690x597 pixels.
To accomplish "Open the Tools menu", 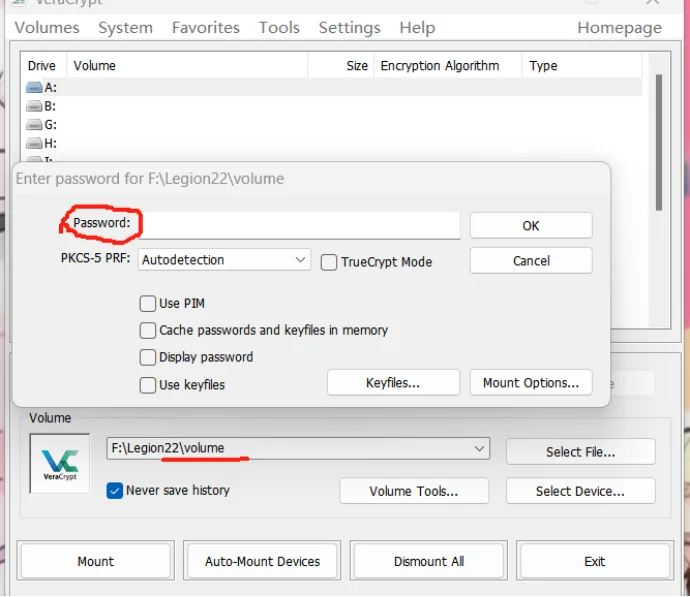I will (279, 28).
